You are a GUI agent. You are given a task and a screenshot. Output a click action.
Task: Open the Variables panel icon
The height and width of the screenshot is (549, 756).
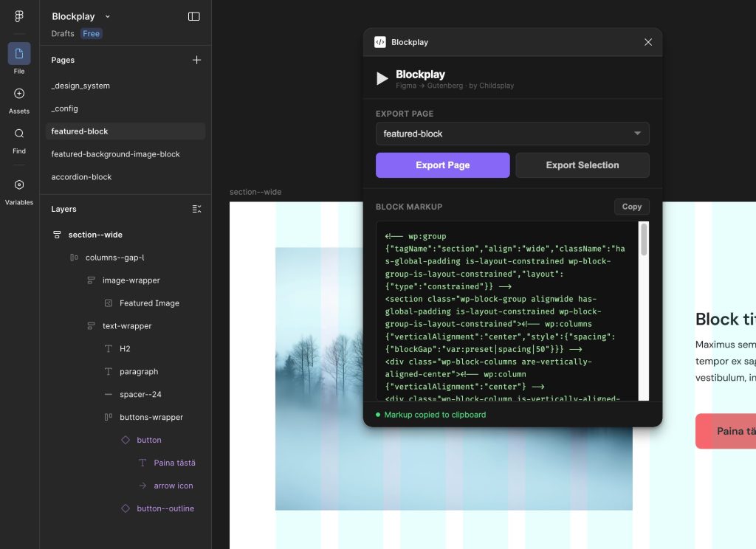[x=19, y=184]
